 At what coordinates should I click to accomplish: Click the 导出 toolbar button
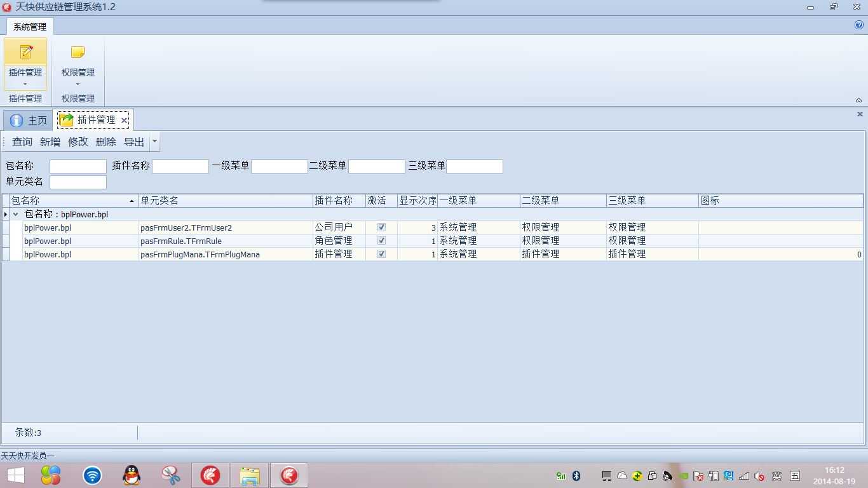(x=134, y=142)
